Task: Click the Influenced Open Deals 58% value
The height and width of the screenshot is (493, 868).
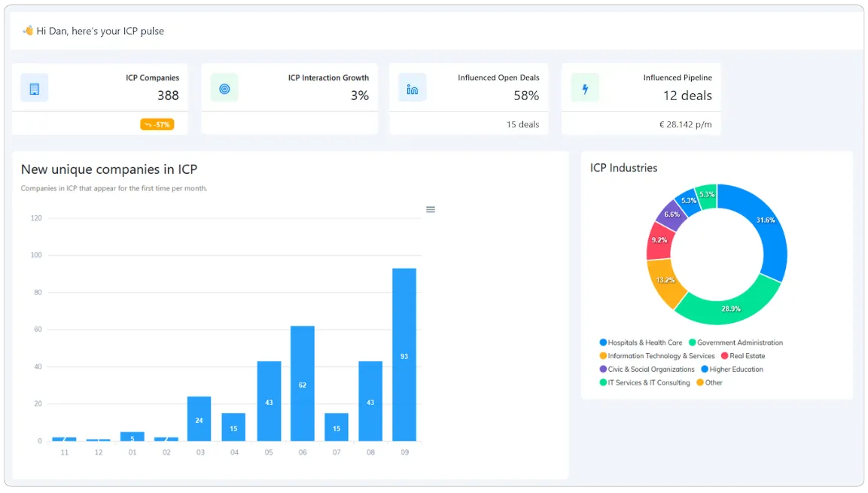Action: [x=526, y=96]
